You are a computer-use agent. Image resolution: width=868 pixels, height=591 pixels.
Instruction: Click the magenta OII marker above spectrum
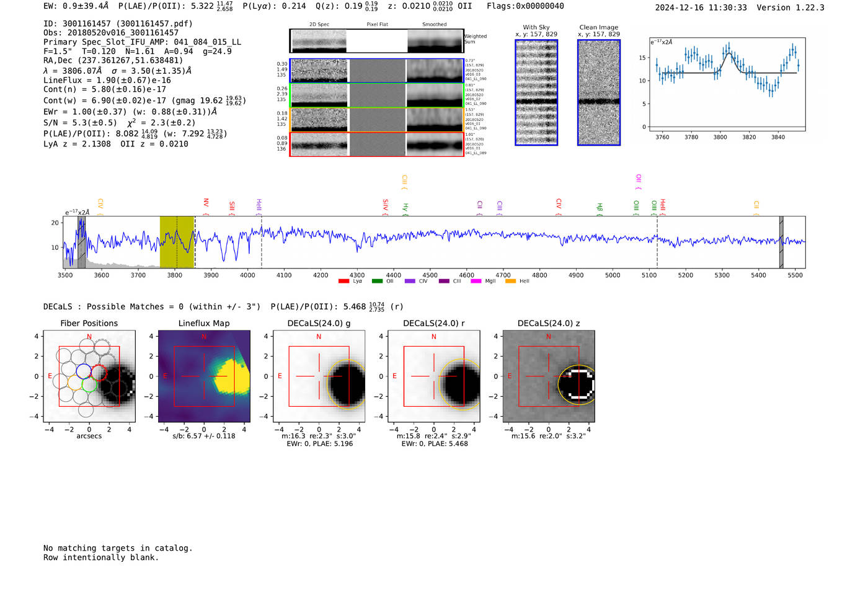click(638, 181)
